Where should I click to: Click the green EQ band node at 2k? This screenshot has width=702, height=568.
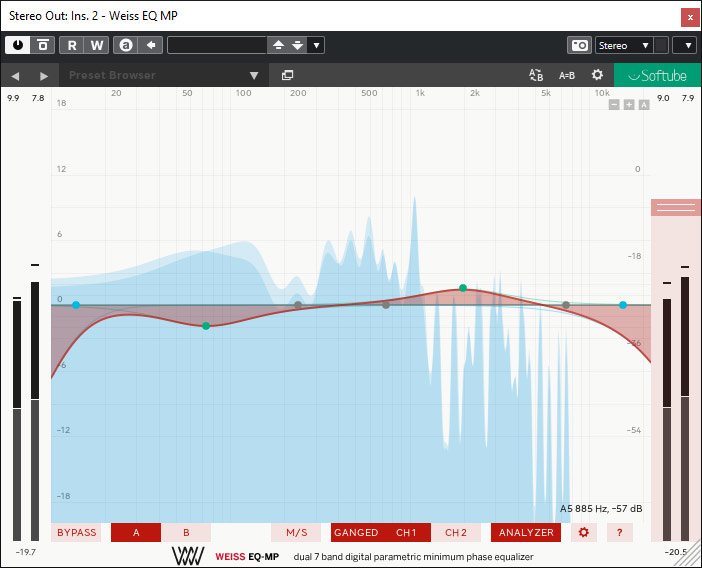463,288
